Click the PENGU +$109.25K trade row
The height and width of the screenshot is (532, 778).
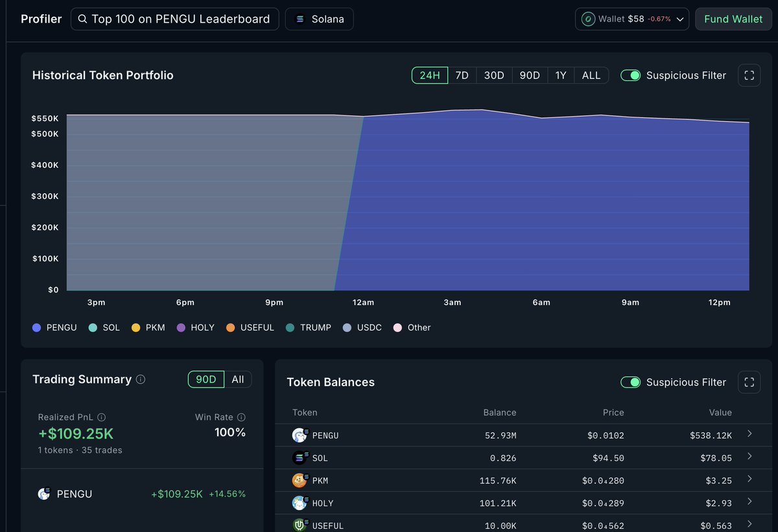142,494
